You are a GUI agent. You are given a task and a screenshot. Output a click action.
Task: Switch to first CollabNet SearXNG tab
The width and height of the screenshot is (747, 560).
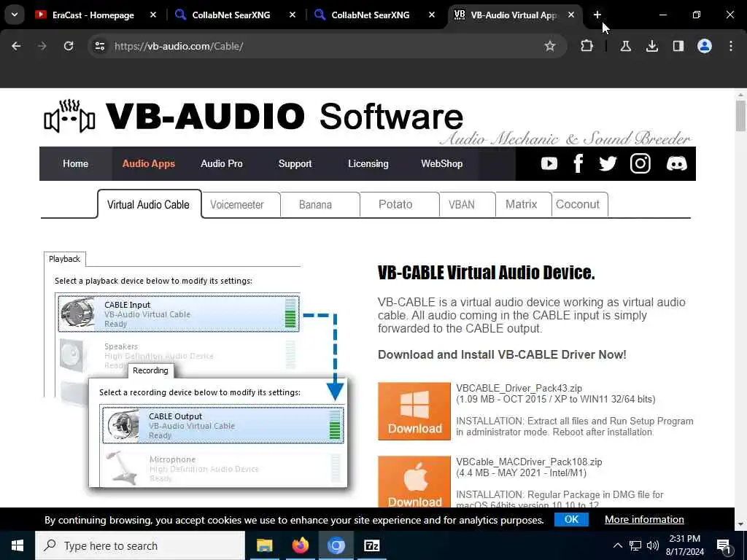coord(231,15)
